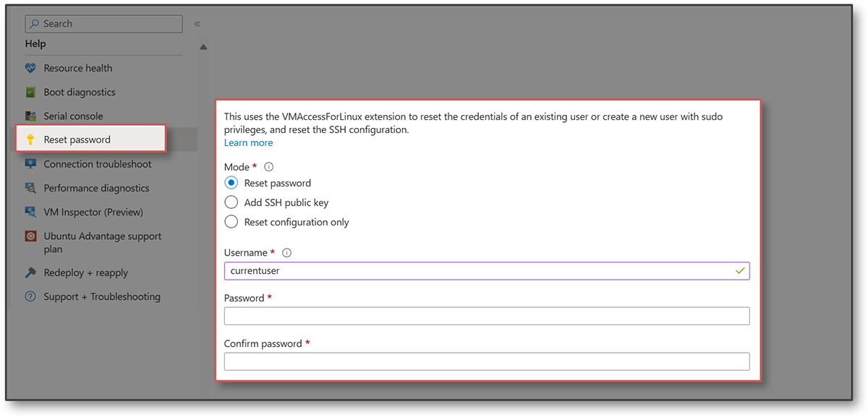The height and width of the screenshot is (417, 868).
Task: Click the Performance diagnostics icon
Action: tap(30, 188)
